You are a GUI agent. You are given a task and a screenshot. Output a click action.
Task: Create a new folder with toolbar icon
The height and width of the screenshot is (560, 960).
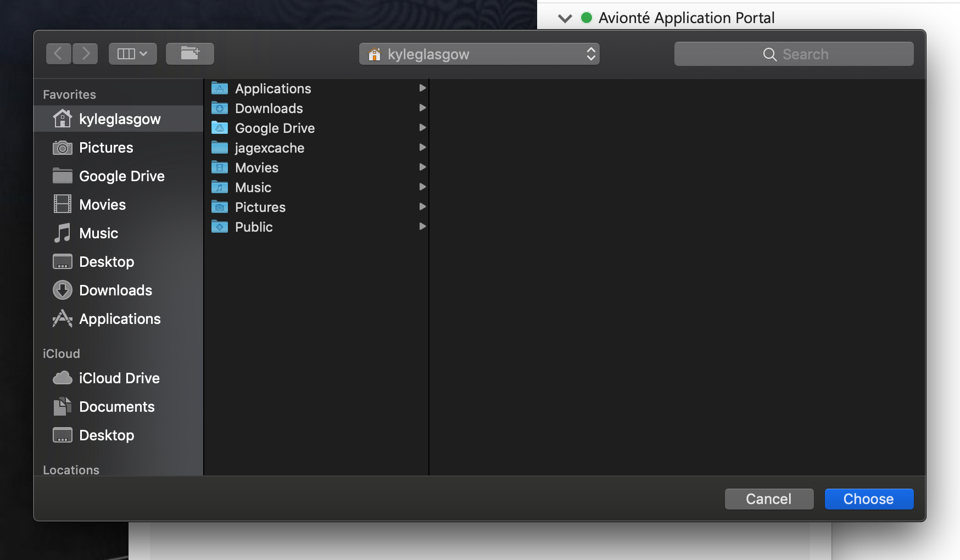pyautogui.click(x=189, y=54)
